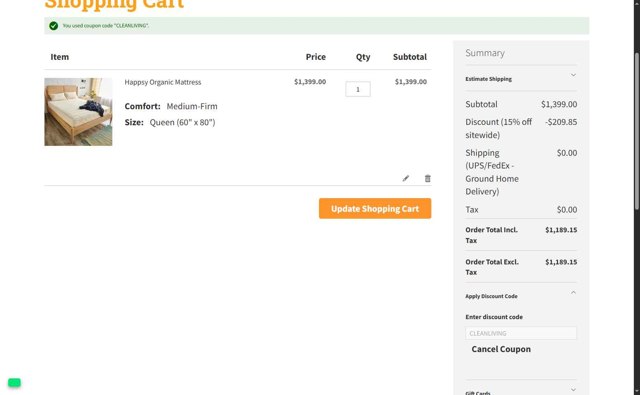Screen dimensions: 640x395
Task: Click the mattress product thumbnail
Action: click(x=78, y=112)
